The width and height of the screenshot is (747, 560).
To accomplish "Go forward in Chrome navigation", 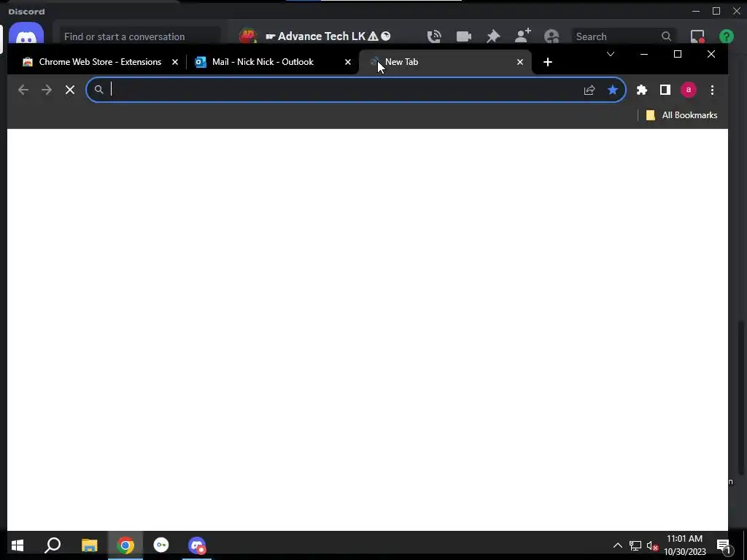I will point(46,90).
